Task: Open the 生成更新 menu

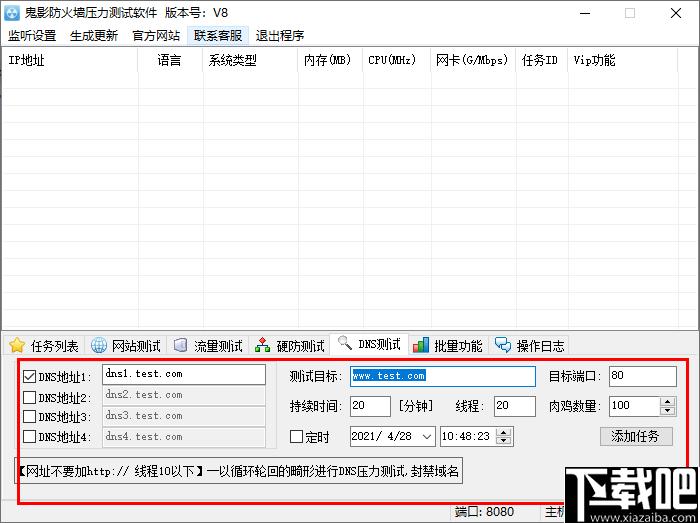Action: point(94,36)
